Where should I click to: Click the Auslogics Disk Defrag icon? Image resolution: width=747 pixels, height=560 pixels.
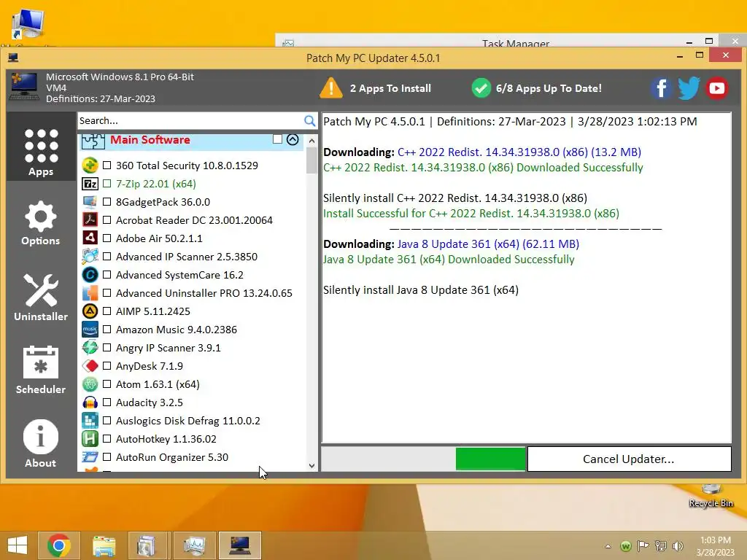(90, 421)
